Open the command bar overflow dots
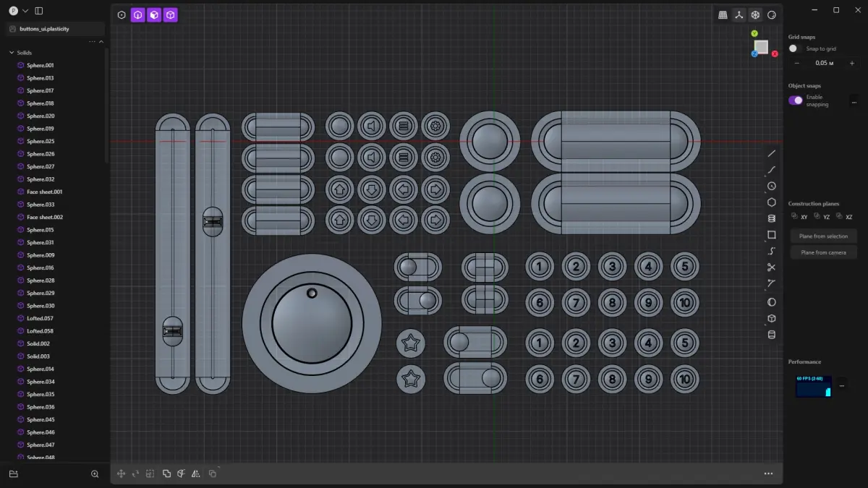This screenshot has width=868, height=488. click(x=768, y=474)
